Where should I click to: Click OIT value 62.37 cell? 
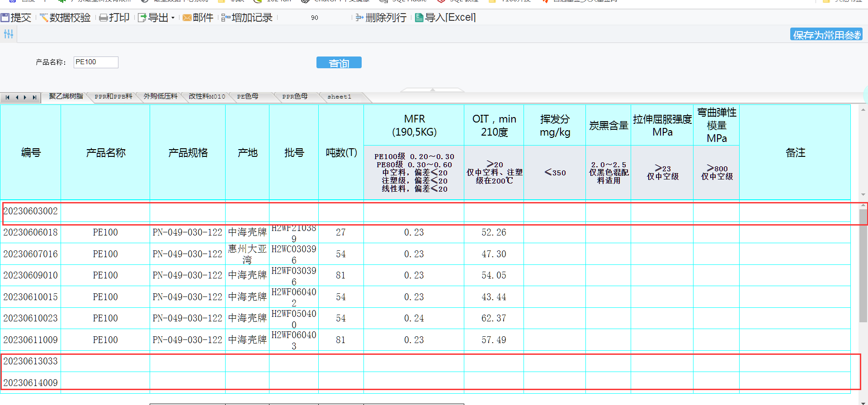494,318
